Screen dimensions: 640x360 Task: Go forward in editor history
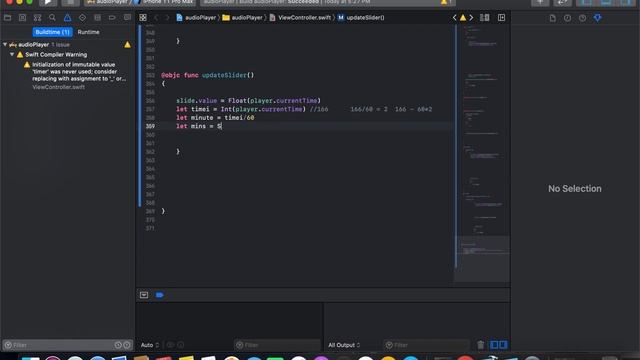coord(167,18)
